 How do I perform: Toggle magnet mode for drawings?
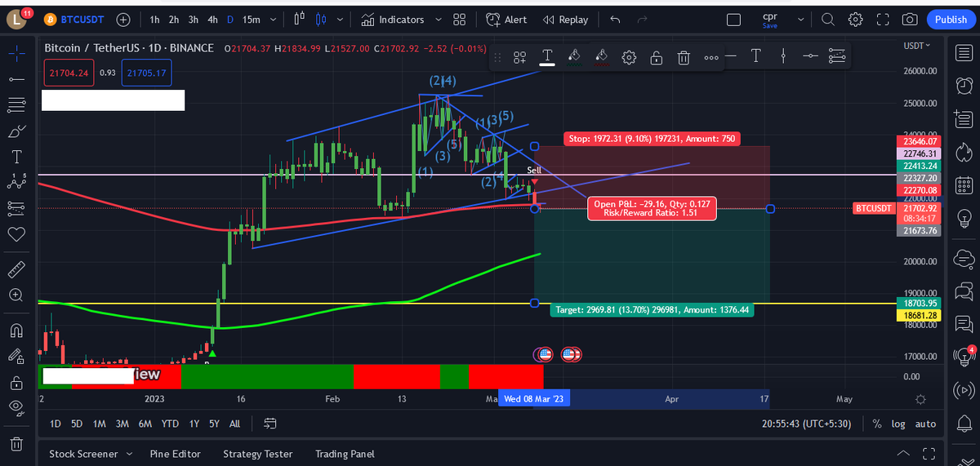pyautogui.click(x=16, y=330)
